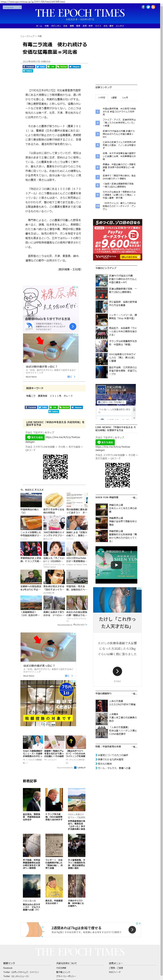Open the 中国 navigation menu item
The width and height of the screenshot is (163, 980).
click(46, 26)
